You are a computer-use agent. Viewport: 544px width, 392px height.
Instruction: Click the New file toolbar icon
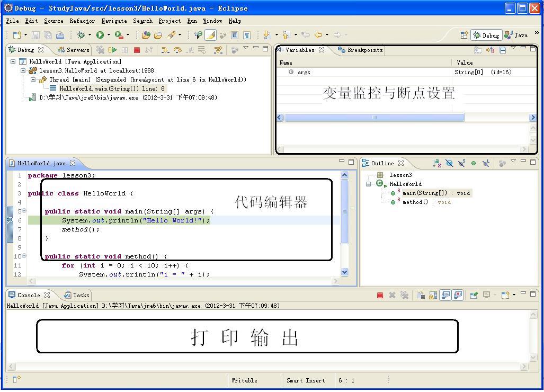tap(16, 34)
